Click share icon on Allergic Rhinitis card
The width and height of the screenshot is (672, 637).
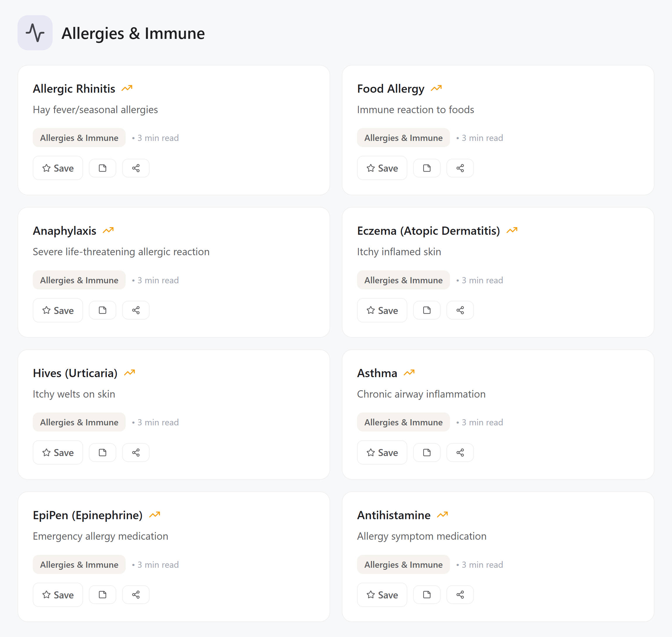click(x=136, y=168)
